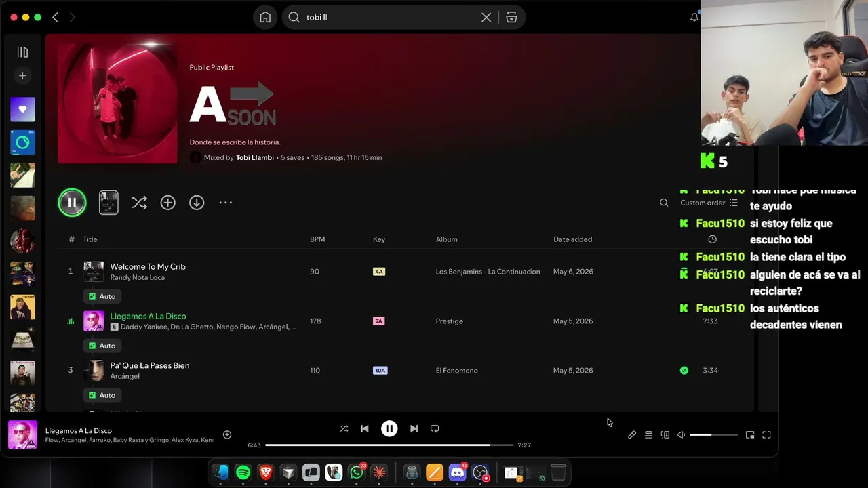Pause playback in the player bar
This screenshot has width=868, height=488.
pyautogui.click(x=389, y=428)
